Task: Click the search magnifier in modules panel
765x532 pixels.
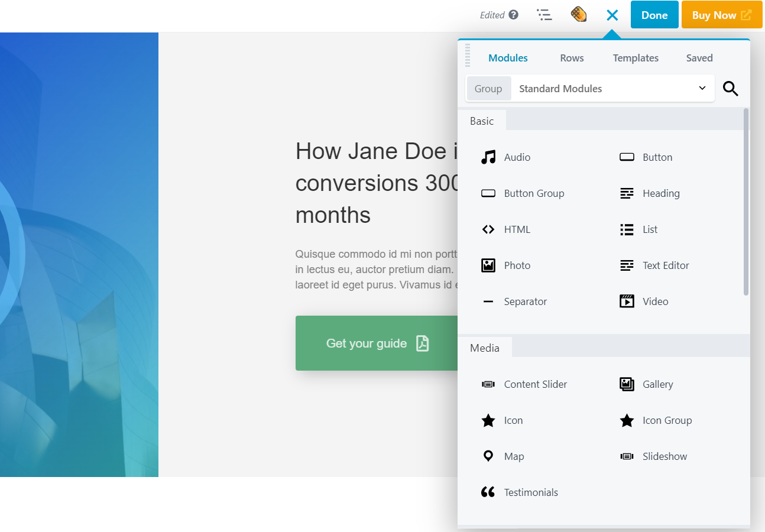Action: 731,89
